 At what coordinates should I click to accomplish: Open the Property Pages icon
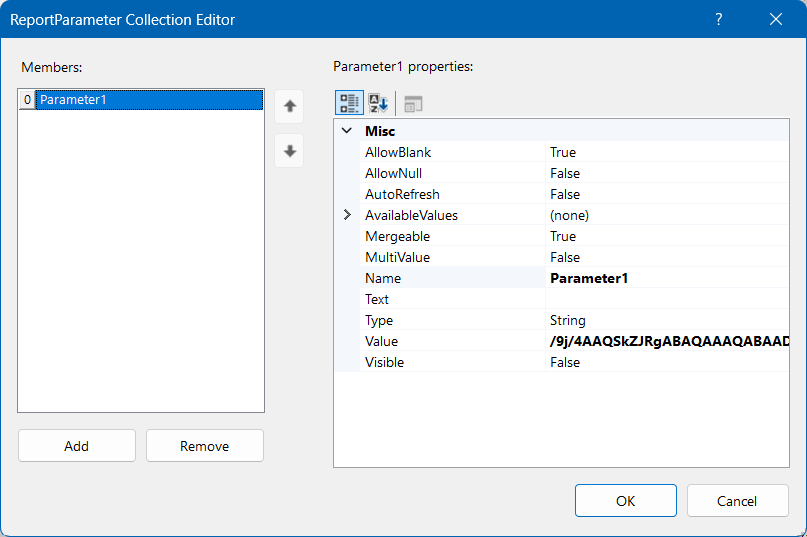pyautogui.click(x=413, y=104)
